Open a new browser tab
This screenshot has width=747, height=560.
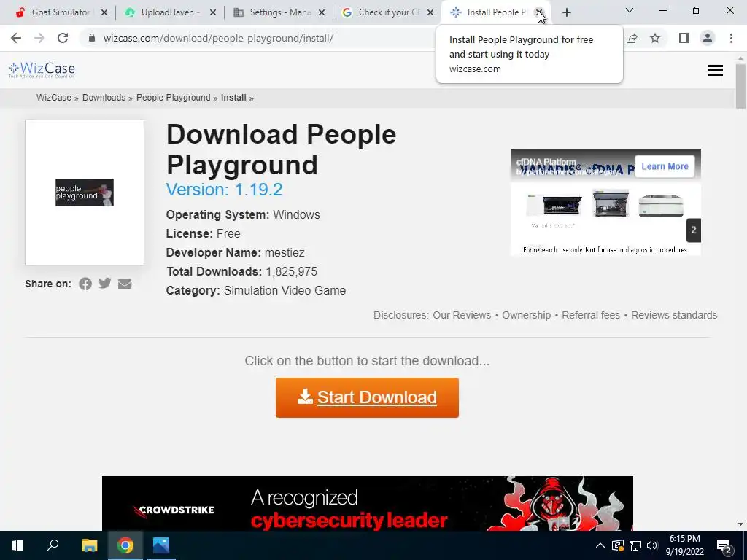566,12
